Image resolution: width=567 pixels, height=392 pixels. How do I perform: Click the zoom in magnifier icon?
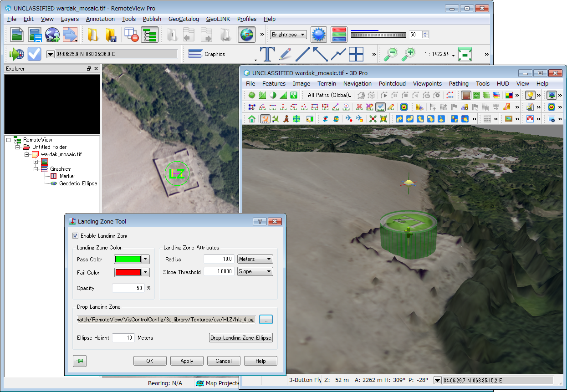(x=409, y=54)
